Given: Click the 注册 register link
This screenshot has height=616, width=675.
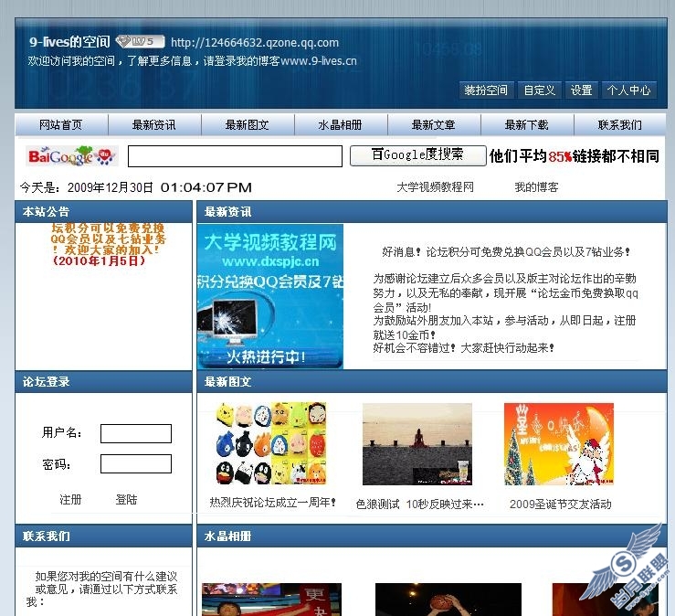Looking at the screenshot, I should [x=70, y=500].
